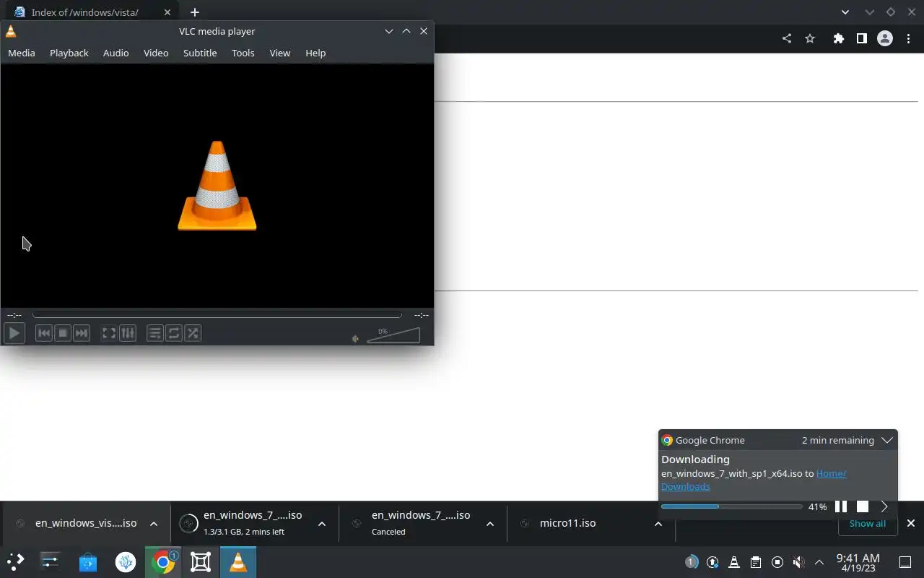Mute VLC via speaker icon

click(x=355, y=338)
